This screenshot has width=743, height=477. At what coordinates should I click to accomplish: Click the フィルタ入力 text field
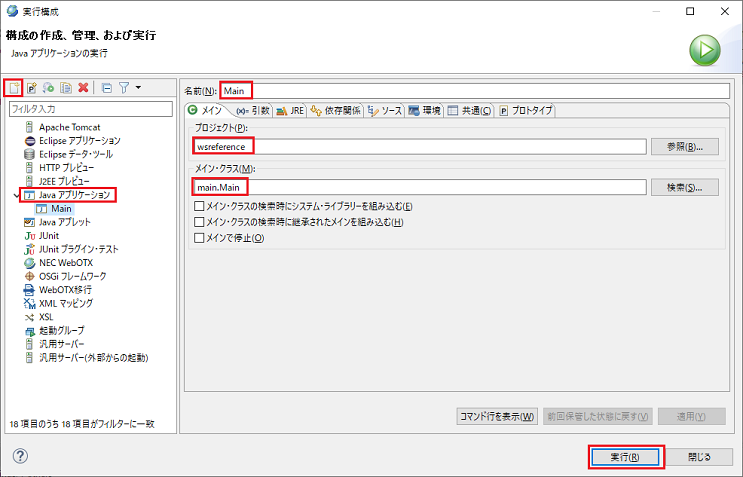click(90, 108)
